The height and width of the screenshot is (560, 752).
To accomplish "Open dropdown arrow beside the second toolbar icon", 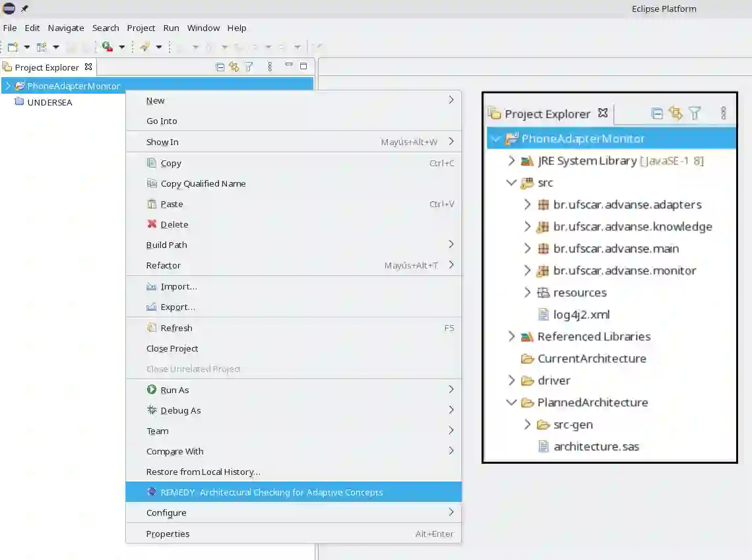I will (56, 47).
